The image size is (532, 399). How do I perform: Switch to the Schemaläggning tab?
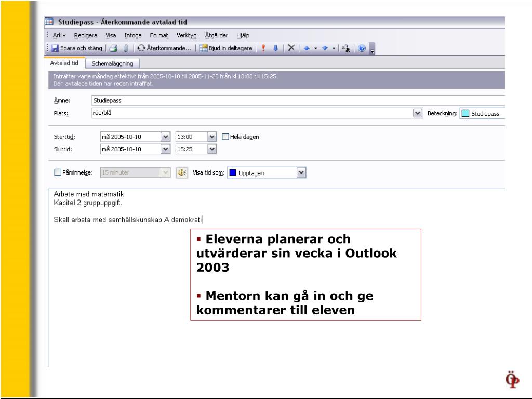click(112, 63)
